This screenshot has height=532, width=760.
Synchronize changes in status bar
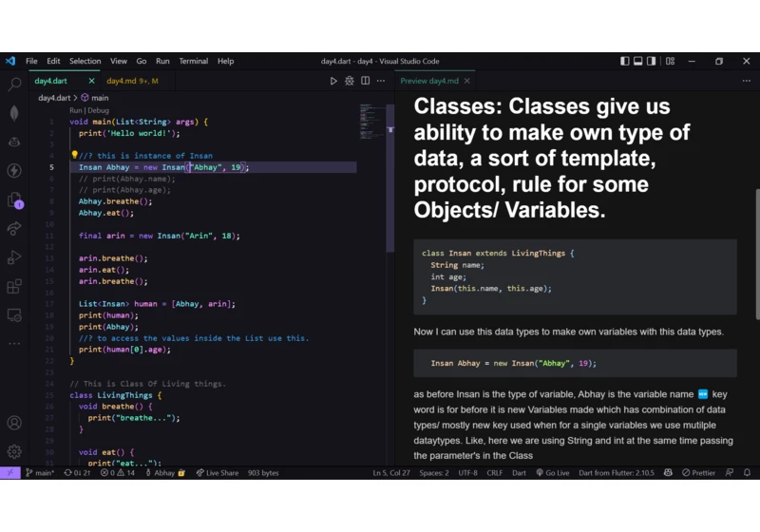click(x=77, y=473)
